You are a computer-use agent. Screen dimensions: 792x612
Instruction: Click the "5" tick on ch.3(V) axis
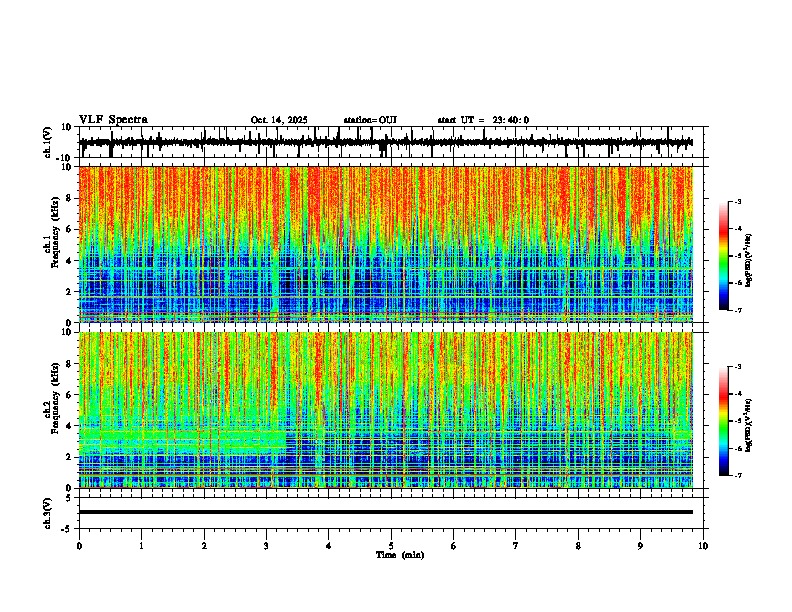pyautogui.click(x=70, y=498)
